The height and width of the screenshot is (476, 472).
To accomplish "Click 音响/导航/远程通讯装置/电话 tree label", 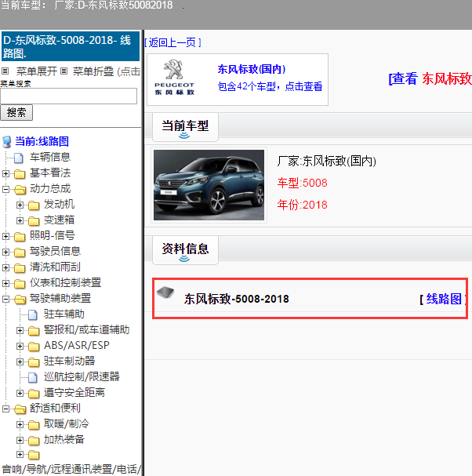I will tap(71, 469).
